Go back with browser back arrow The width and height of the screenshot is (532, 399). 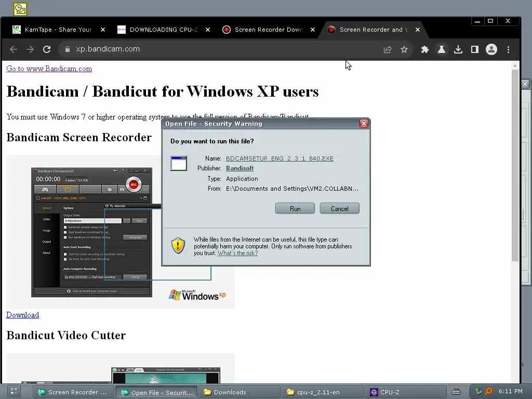[14, 49]
